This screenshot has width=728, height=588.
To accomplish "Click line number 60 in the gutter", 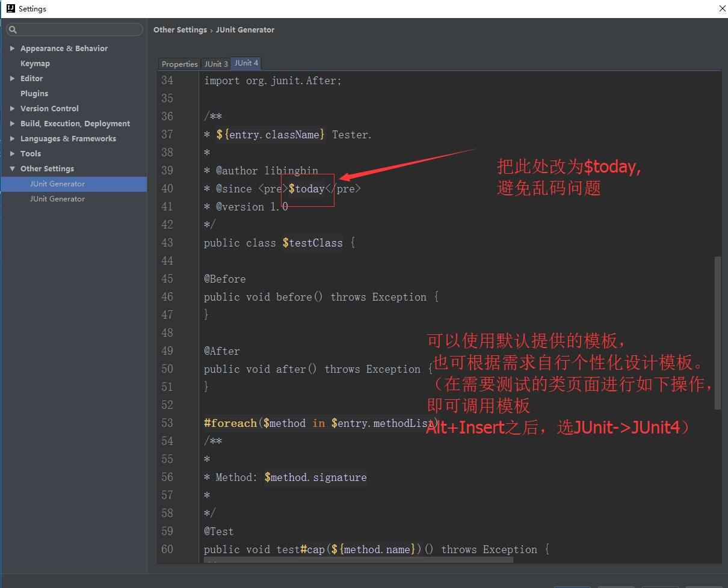I will pos(167,550).
